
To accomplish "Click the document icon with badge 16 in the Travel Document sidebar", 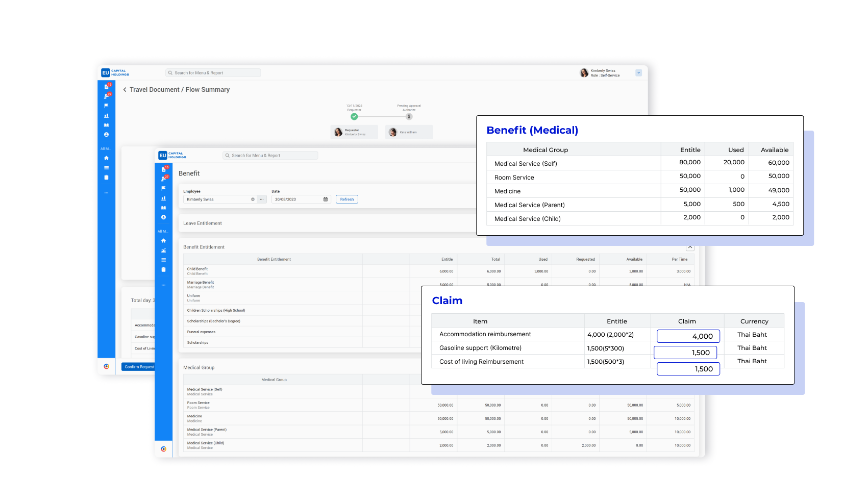I will click(106, 87).
